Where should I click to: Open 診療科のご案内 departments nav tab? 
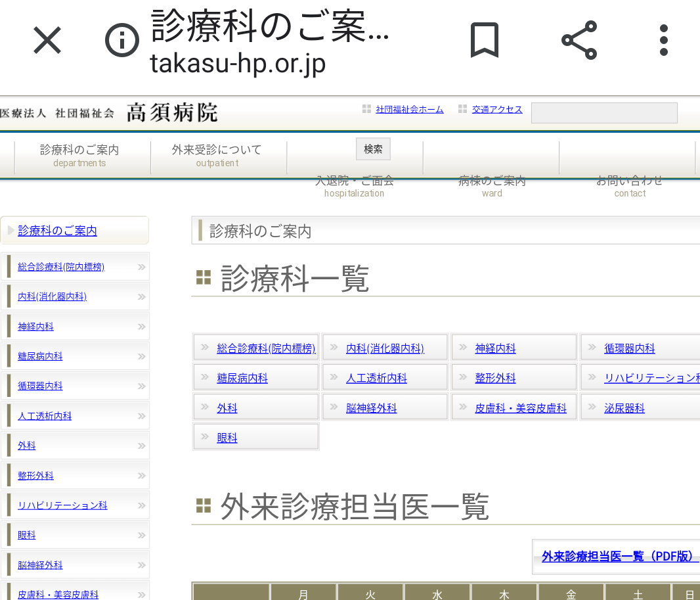click(79, 156)
